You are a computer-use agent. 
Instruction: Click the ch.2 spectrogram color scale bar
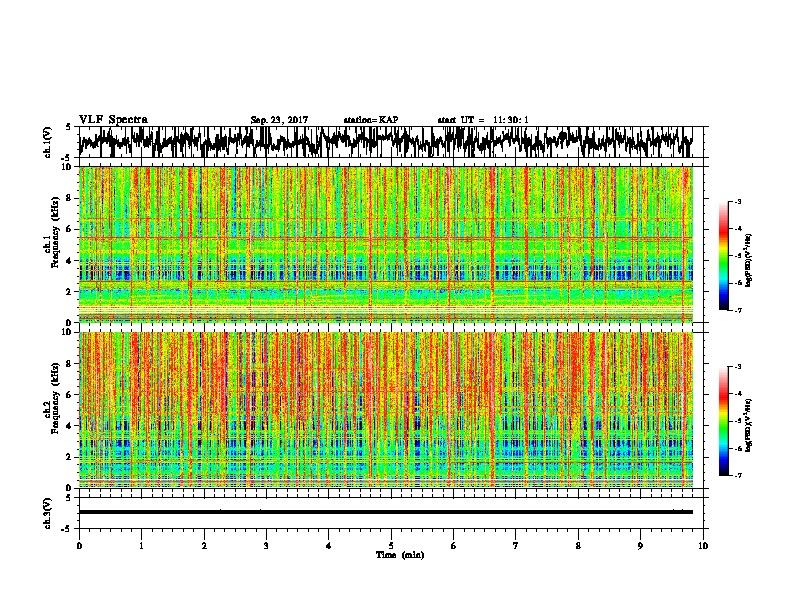pyautogui.click(x=723, y=421)
